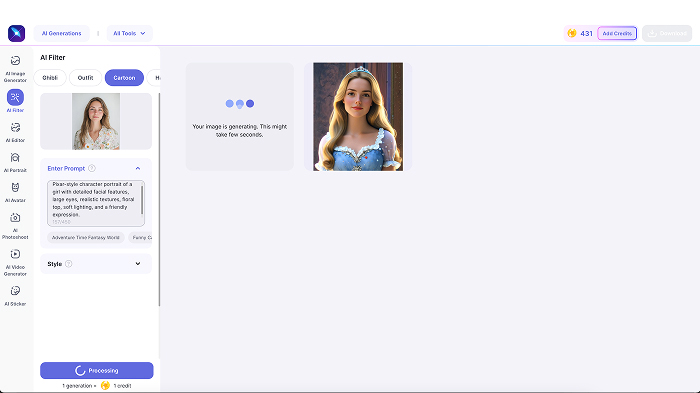The width and height of the screenshot is (700, 393).
Task: Click the prompt text box scrollbar
Action: (142, 200)
